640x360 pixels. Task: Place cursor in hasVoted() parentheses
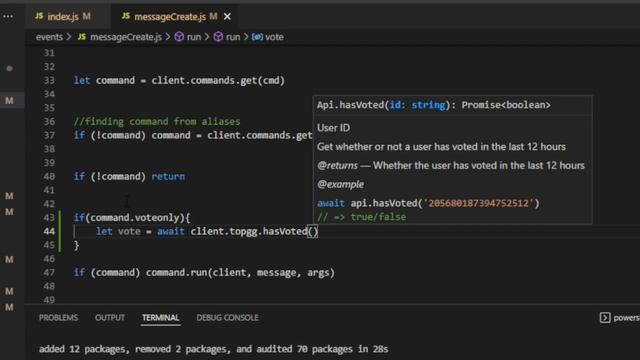[x=313, y=231]
